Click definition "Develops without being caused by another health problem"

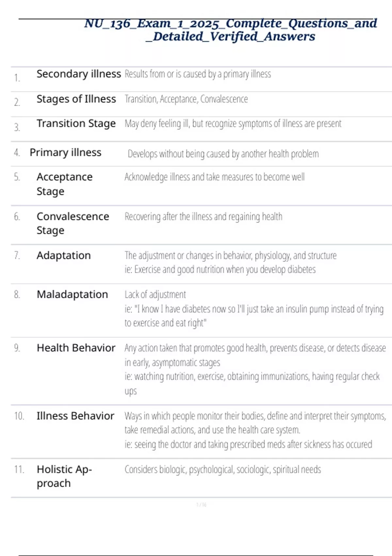[223, 154]
